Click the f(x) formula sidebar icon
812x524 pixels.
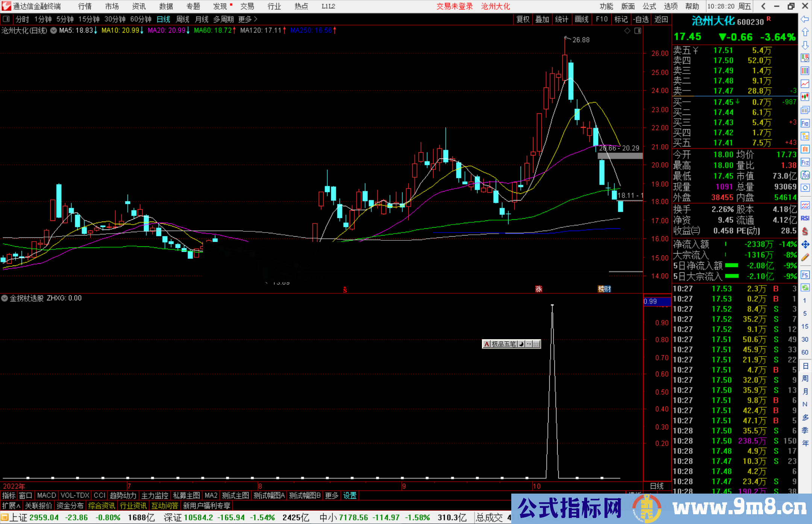click(x=805, y=175)
